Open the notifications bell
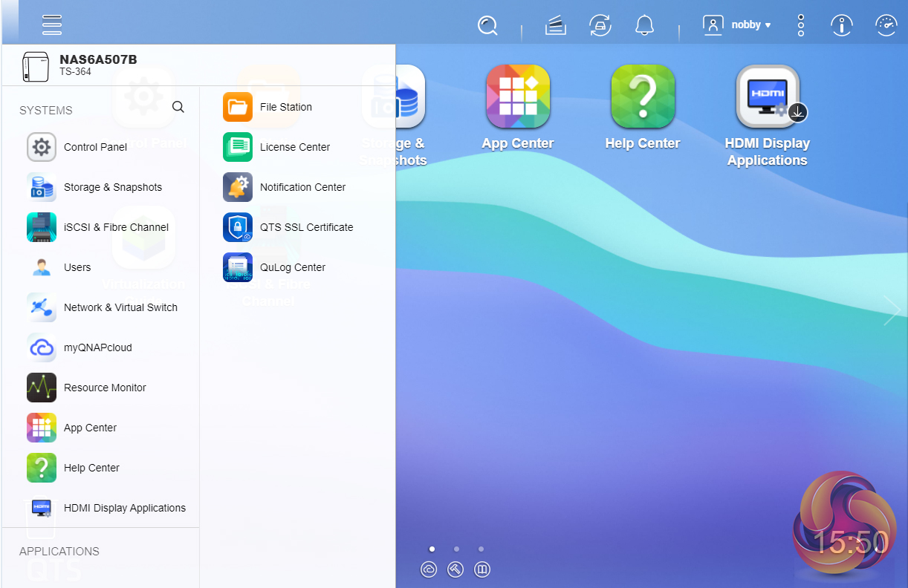 645,25
